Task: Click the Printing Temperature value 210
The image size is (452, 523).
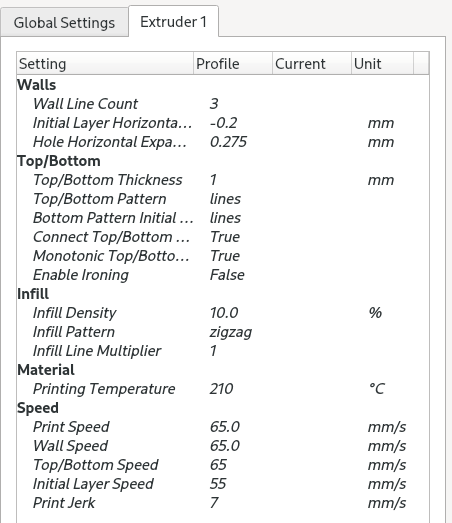Action: [221, 389]
